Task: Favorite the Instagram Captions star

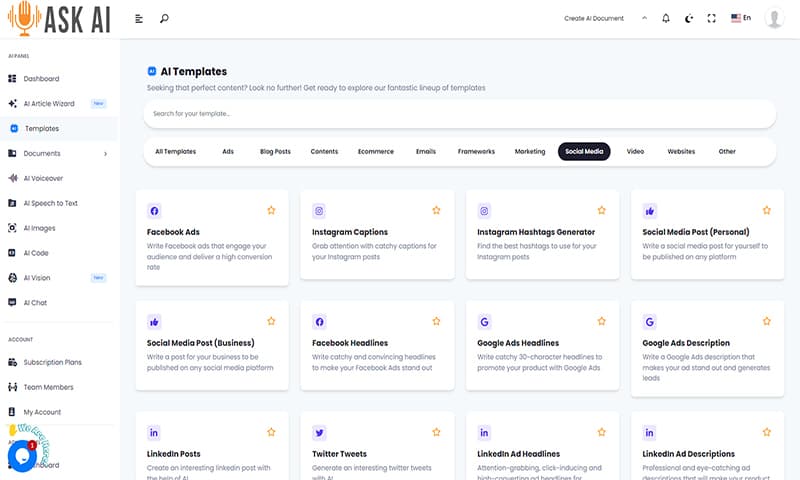Action: (x=436, y=210)
